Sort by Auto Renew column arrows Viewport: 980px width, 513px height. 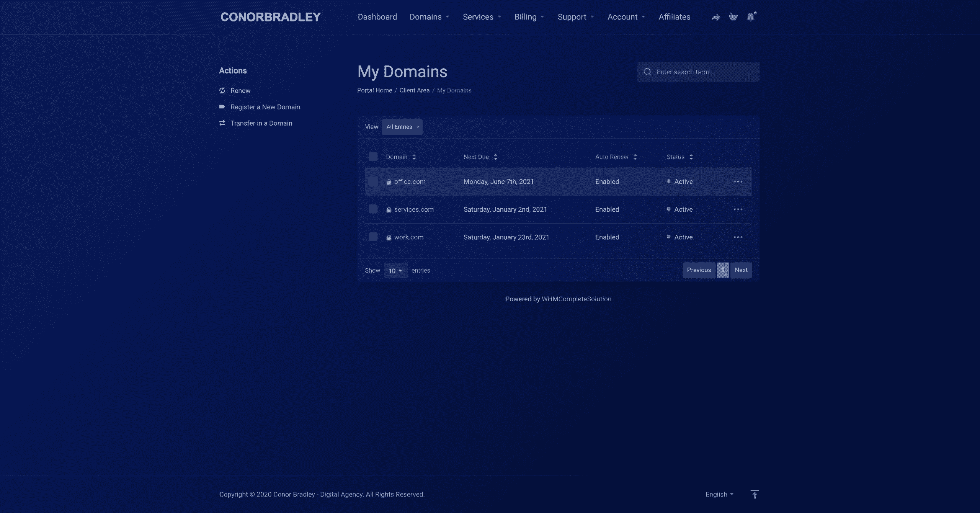(635, 157)
